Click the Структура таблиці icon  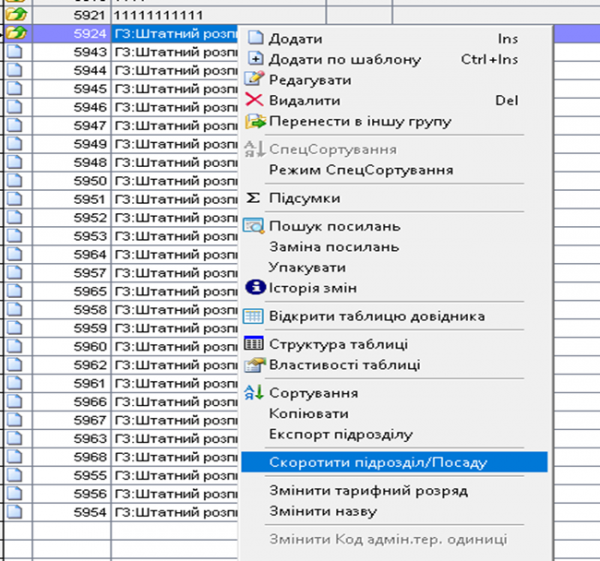pos(253,344)
